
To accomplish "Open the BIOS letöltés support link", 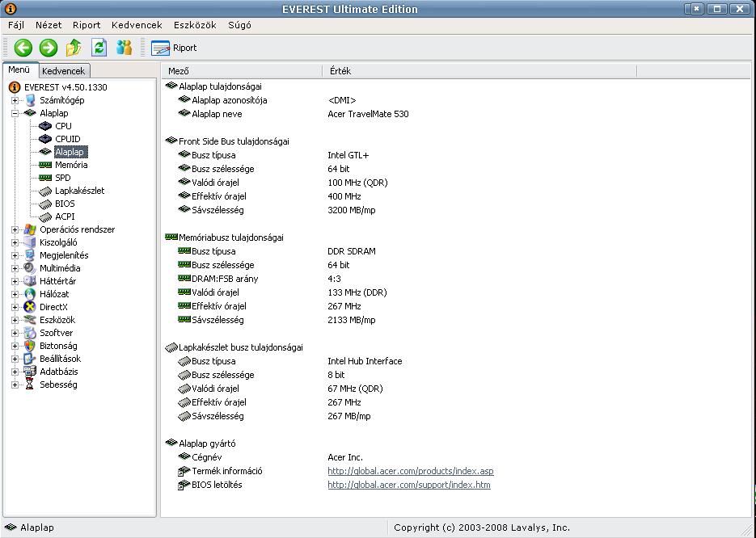I will pyautogui.click(x=409, y=485).
